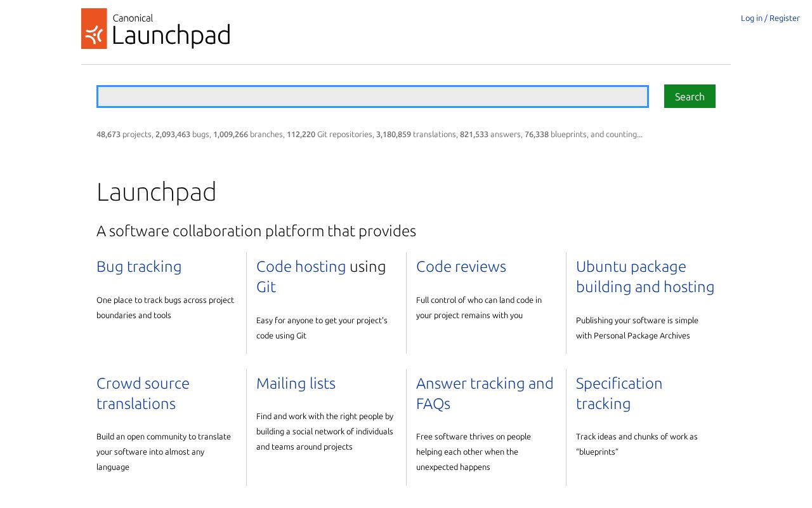
Task: Open the Crowd source translations page
Action: point(143,393)
